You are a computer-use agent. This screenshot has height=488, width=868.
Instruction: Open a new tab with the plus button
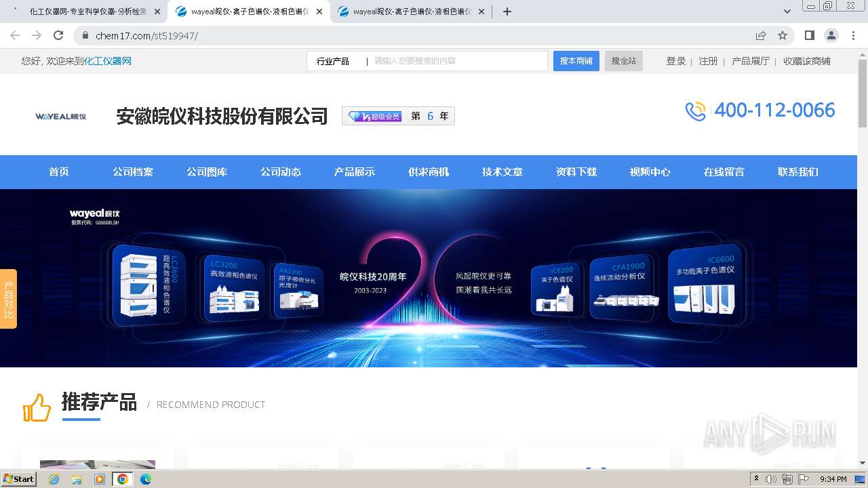point(507,12)
